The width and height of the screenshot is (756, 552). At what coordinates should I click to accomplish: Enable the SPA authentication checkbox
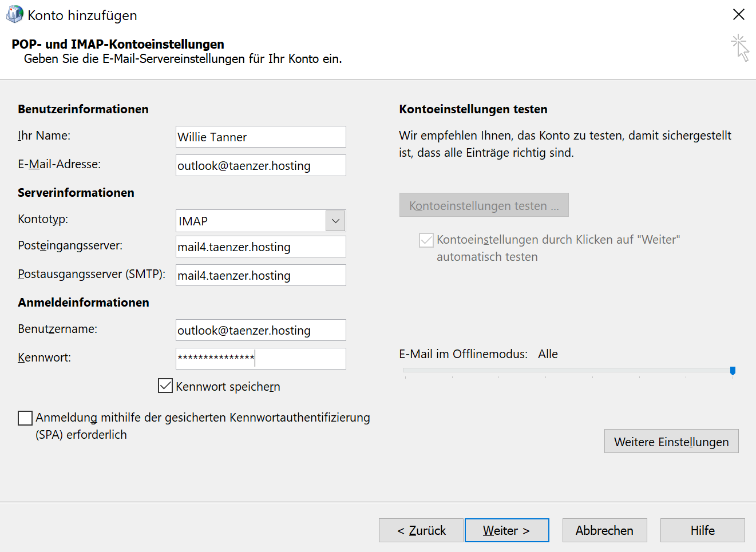point(25,418)
